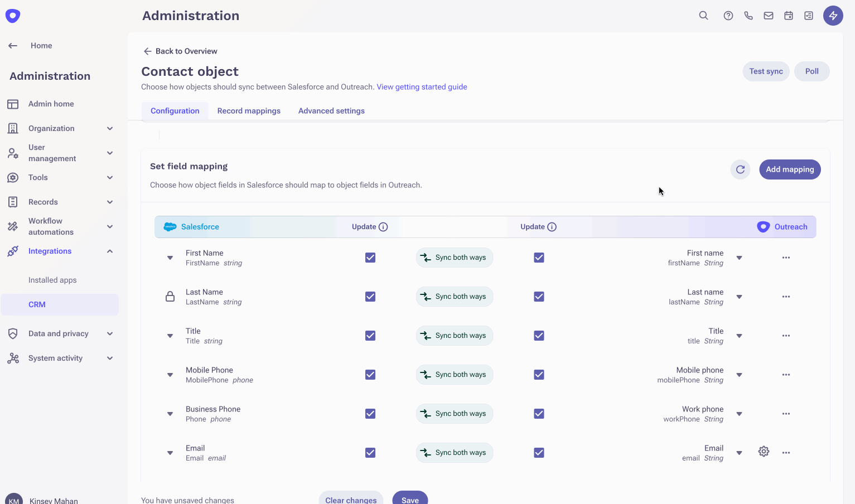The image size is (855, 504).
Task: Open Outreach field dropdown for First name
Action: pos(740,258)
